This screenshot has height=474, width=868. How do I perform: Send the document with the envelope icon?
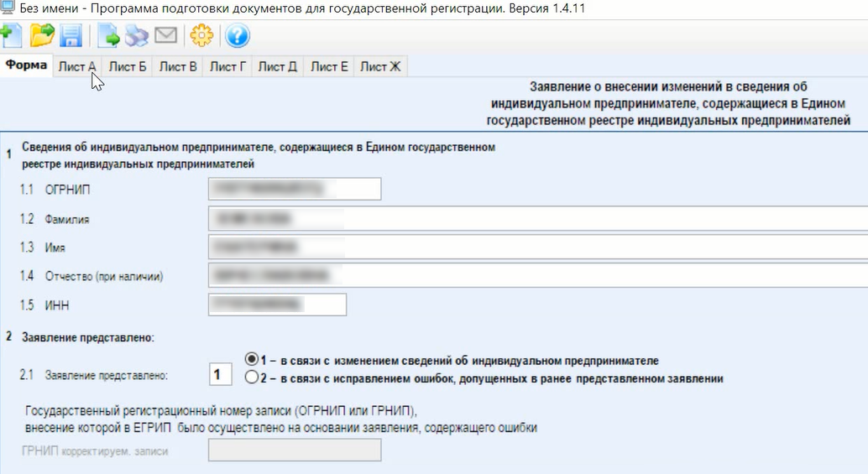[x=165, y=35]
